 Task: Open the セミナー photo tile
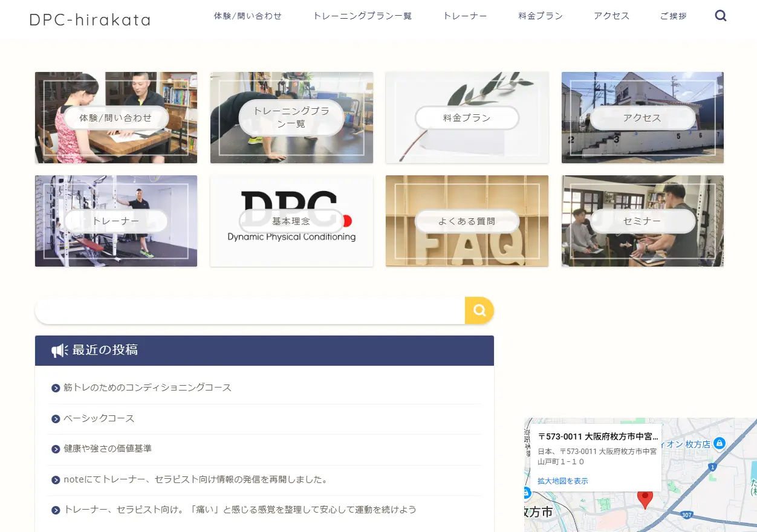[642, 221]
